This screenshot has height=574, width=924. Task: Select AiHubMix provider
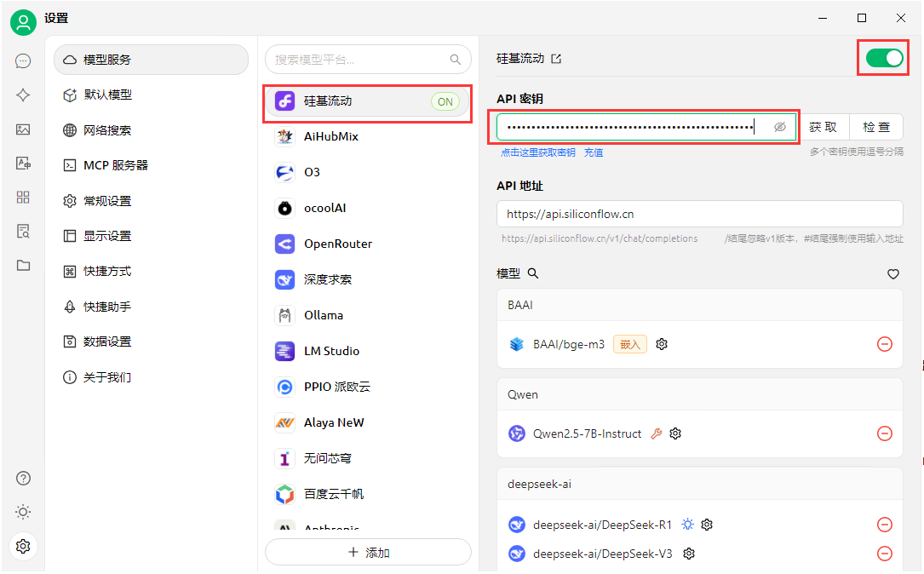click(368, 137)
